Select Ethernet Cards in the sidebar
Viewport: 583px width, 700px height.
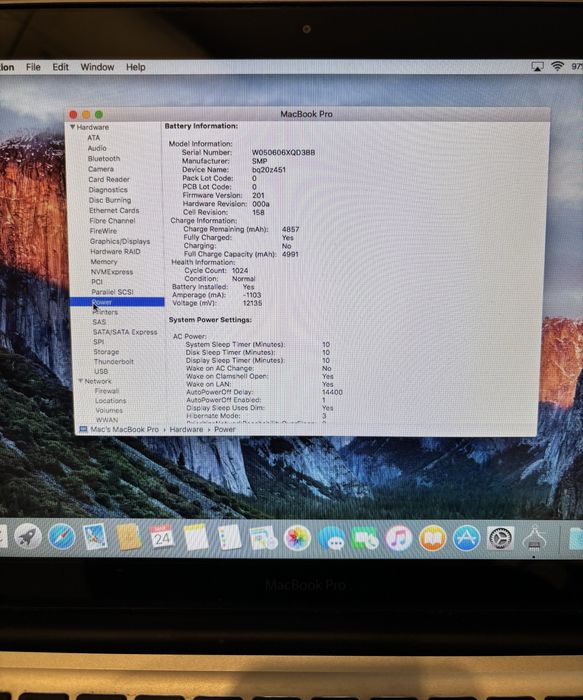pyautogui.click(x=114, y=210)
